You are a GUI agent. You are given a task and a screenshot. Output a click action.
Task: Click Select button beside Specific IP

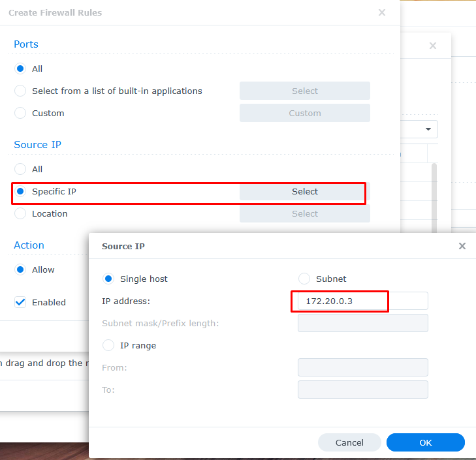tap(304, 191)
